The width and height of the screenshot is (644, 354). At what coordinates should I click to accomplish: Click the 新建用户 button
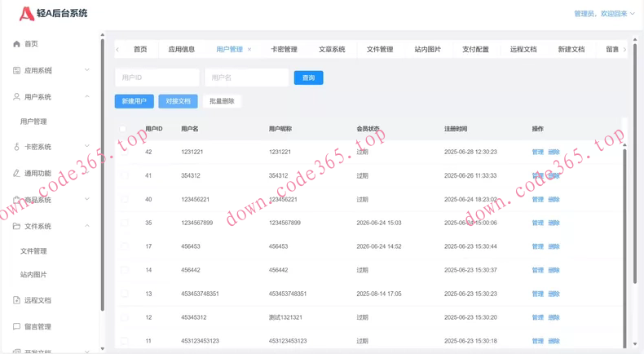[135, 101]
